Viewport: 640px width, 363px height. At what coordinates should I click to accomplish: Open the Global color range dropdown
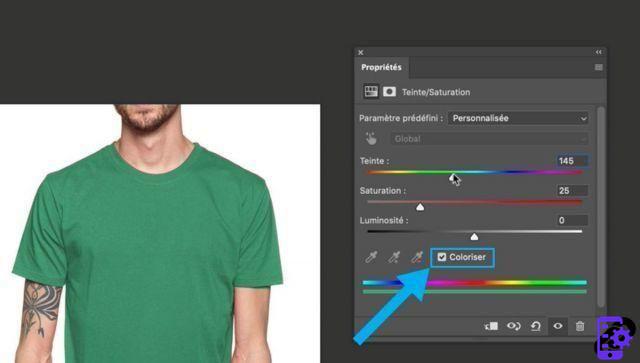489,139
